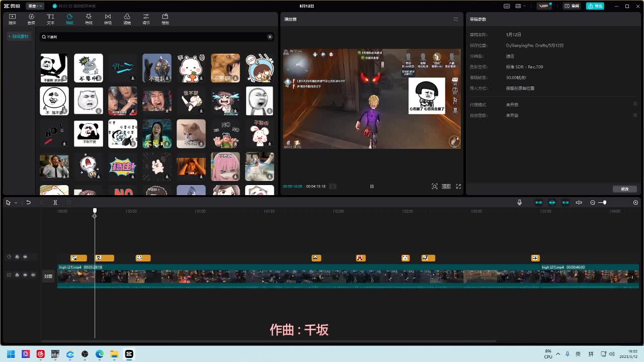This screenshot has width=644, height=362.
Task: Click the 修改 button in draft parameters
Action: tap(625, 189)
